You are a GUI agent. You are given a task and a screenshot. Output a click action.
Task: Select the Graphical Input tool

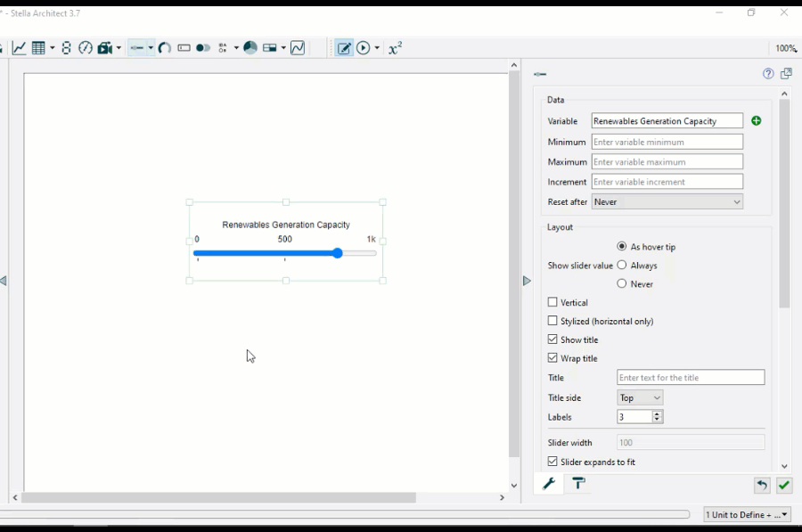[298, 48]
